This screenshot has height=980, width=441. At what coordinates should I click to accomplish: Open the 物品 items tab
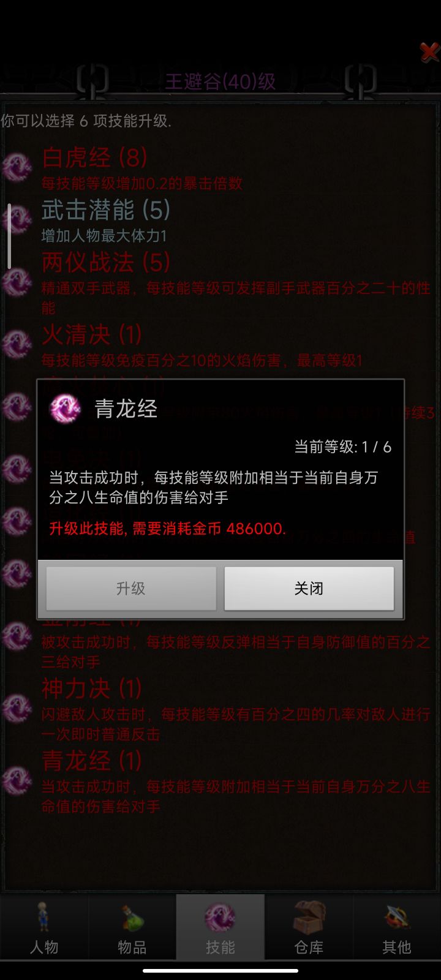[132, 927]
